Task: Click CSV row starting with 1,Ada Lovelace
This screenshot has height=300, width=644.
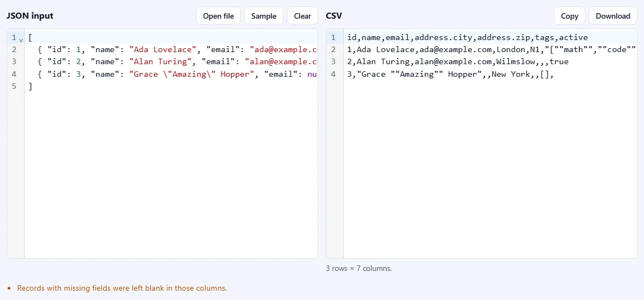Action: 490,49
